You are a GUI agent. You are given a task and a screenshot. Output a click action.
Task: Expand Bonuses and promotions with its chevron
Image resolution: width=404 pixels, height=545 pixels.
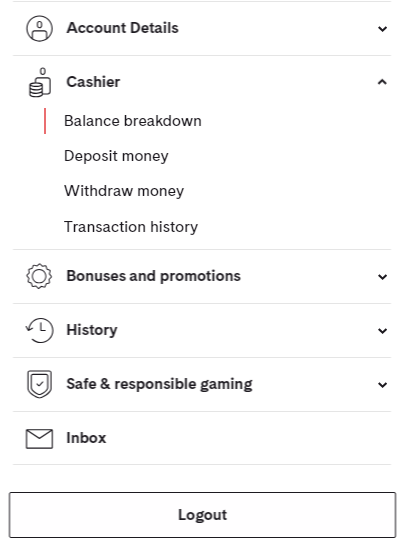[x=382, y=277]
